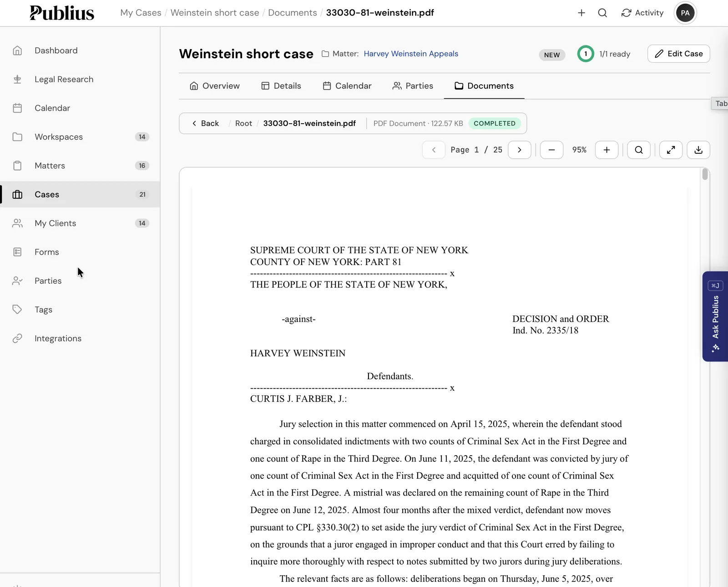Screen dimensions: 728x587
Task: Zoom out the PDF with minus button
Action: pyautogui.click(x=551, y=150)
